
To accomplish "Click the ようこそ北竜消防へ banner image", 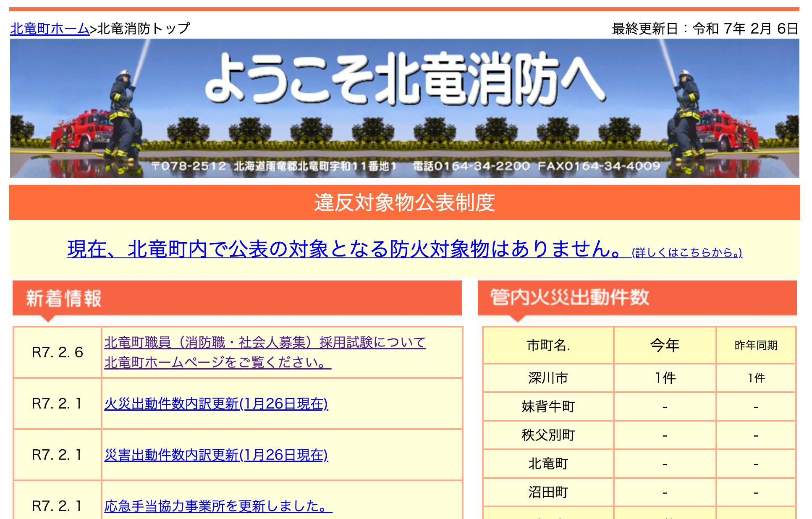I will tap(405, 111).
